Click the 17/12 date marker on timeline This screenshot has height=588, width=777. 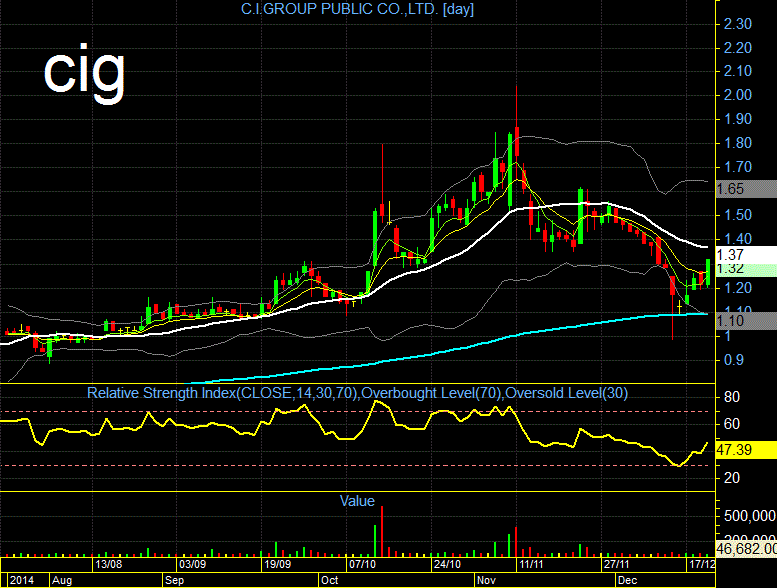702,564
